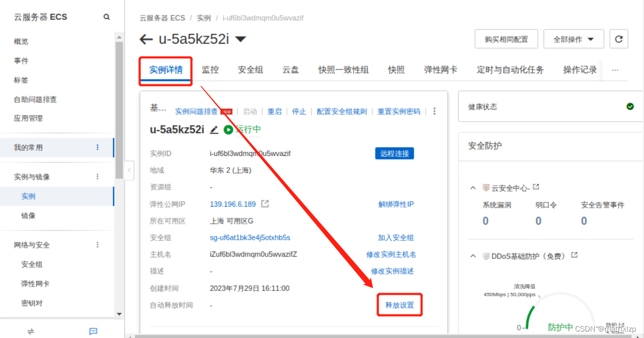Go back using arrow before u-5a5kz52i title
Image resolution: width=644 pixels, height=338 pixels.
pyautogui.click(x=146, y=39)
